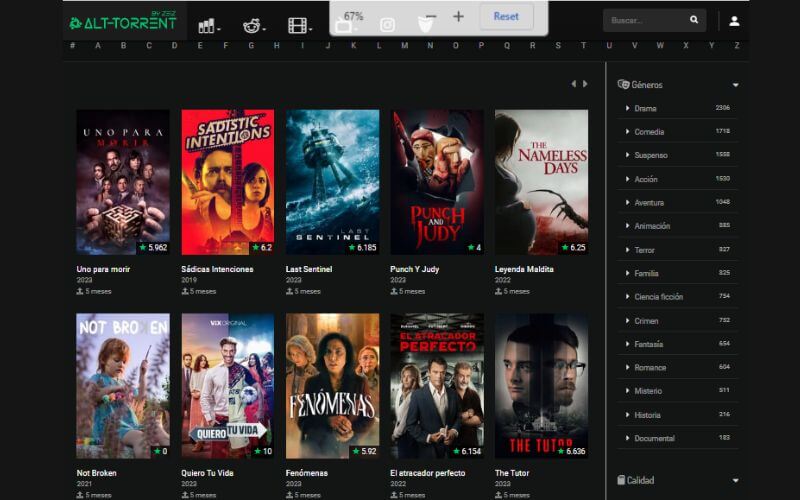The width and height of the screenshot is (800, 500).
Task: Filter by Ciencia ficción genre
Action: coord(658,297)
